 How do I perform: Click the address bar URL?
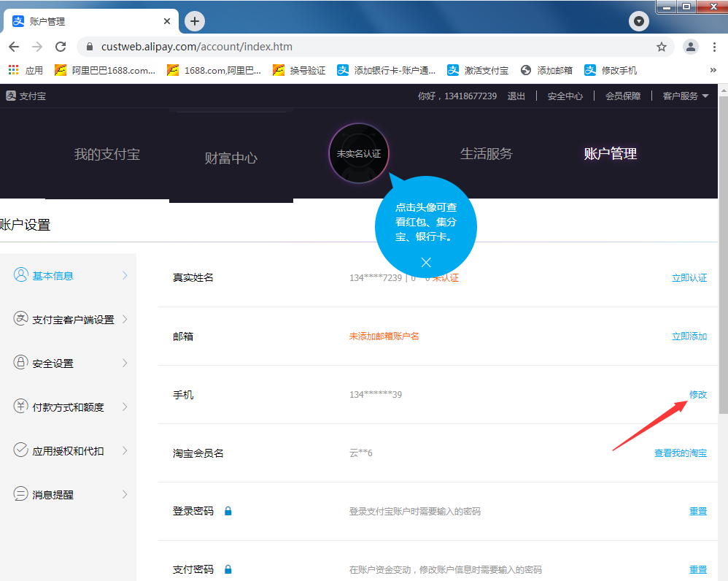coord(197,47)
